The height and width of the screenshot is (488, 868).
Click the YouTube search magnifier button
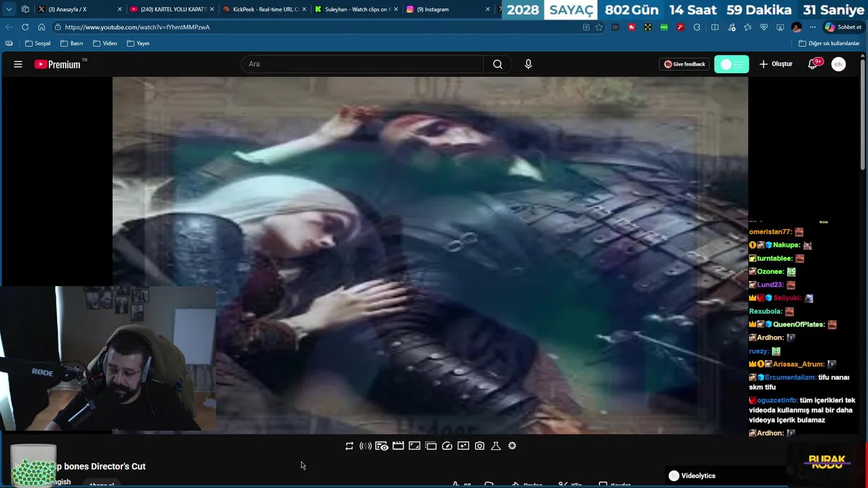pyautogui.click(x=498, y=64)
